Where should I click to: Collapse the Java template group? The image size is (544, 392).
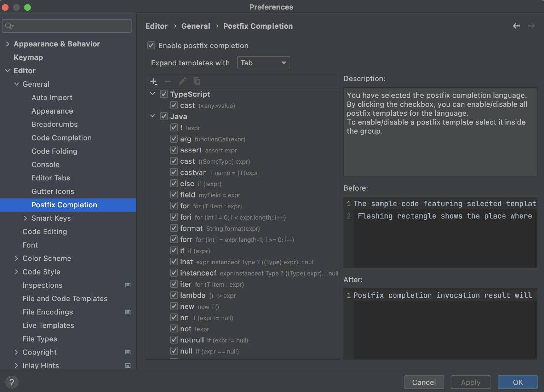click(153, 117)
